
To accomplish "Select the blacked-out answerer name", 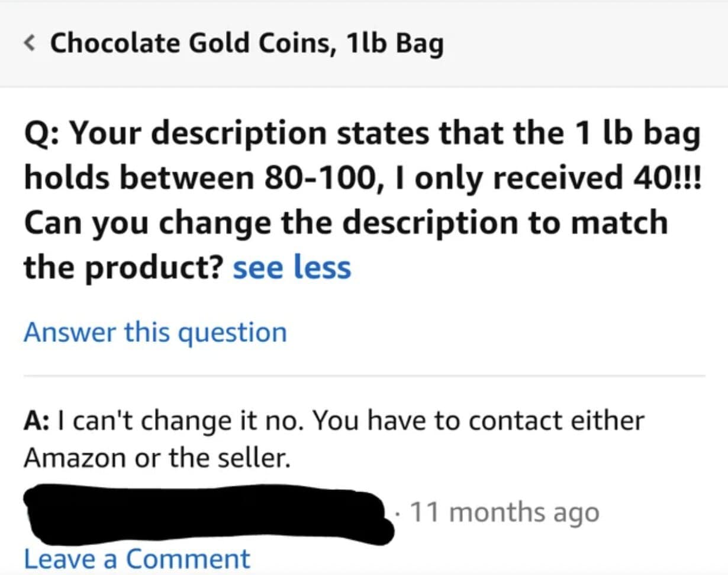I will click(x=207, y=512).
